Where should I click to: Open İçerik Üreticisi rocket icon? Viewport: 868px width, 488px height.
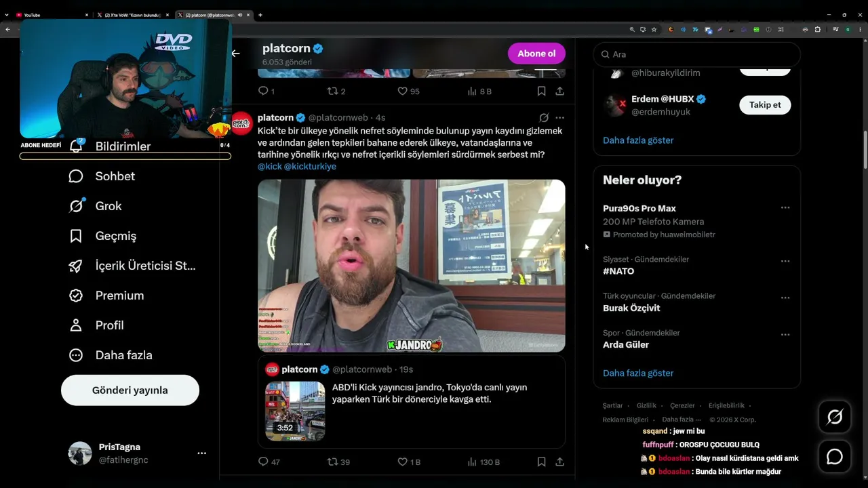[76, 266]
